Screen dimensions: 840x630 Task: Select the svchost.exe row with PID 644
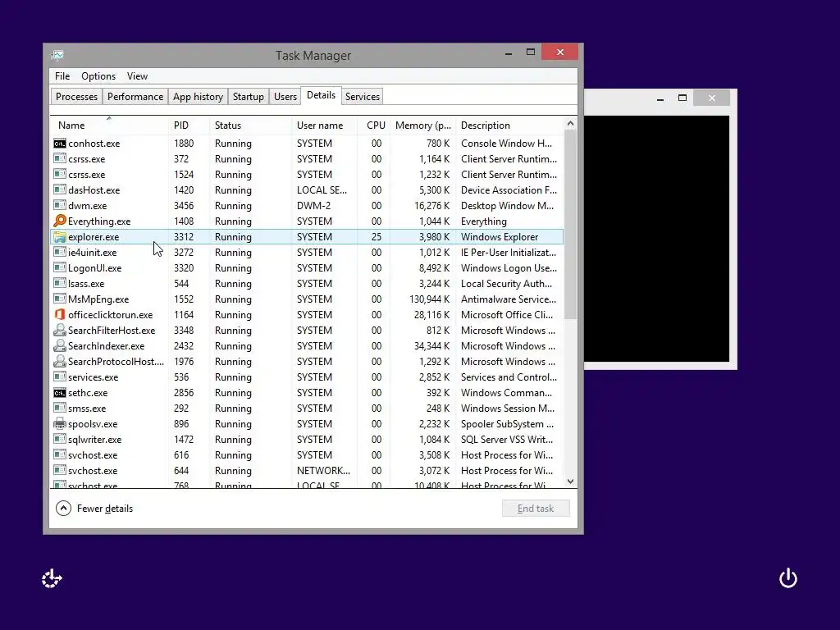[307, 470]
